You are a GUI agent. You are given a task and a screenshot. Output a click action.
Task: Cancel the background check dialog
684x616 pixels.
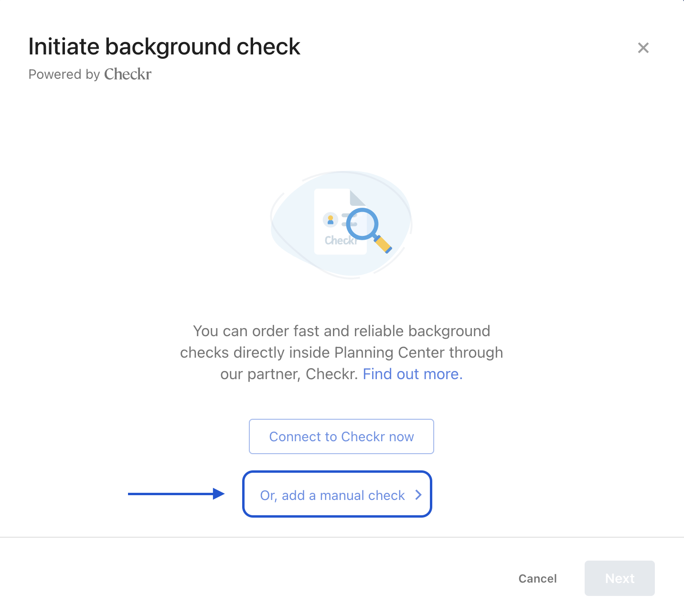(x=537, y=578)
